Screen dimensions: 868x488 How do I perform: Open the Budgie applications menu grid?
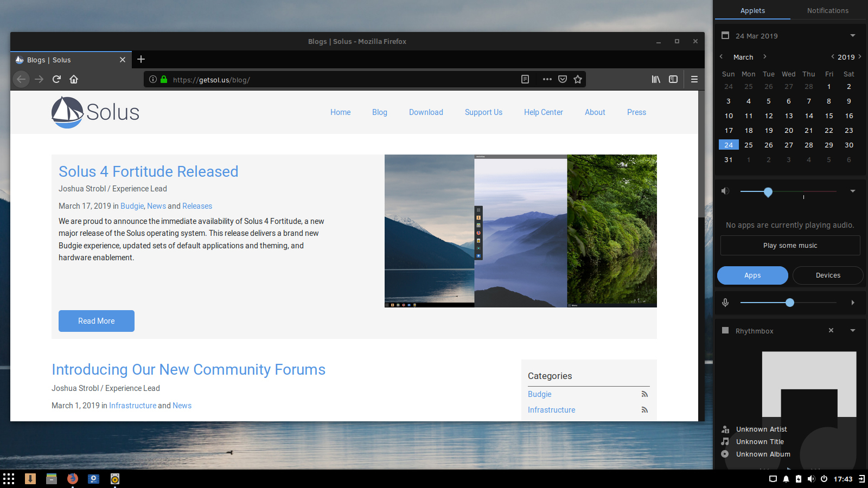click(x=9, y=479)
